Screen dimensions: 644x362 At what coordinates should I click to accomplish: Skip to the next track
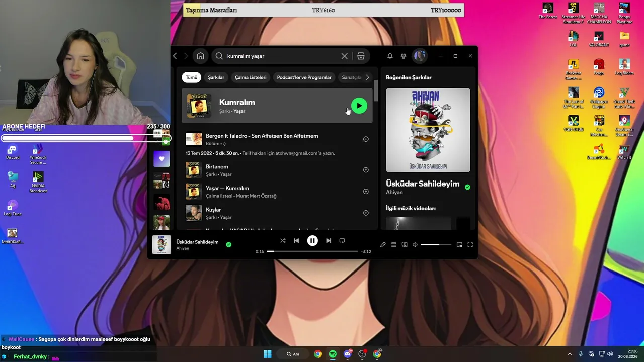pos(329,241)
